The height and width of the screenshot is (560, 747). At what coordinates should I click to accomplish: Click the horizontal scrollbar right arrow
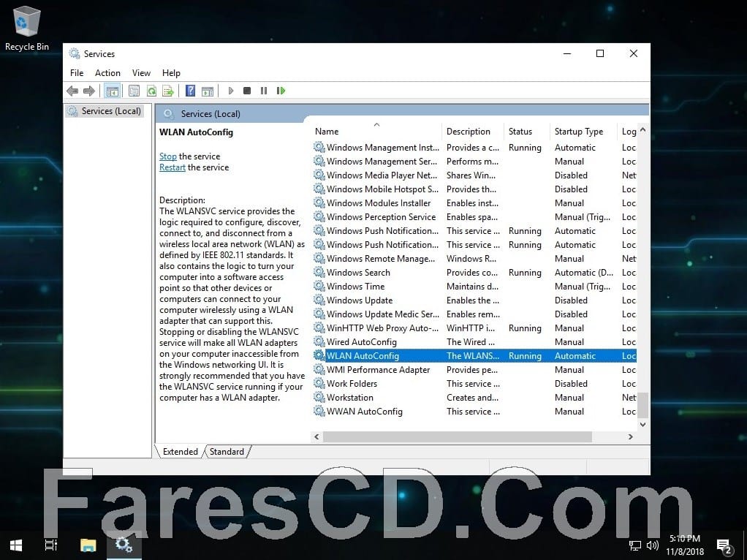click(x=631, y=436)
